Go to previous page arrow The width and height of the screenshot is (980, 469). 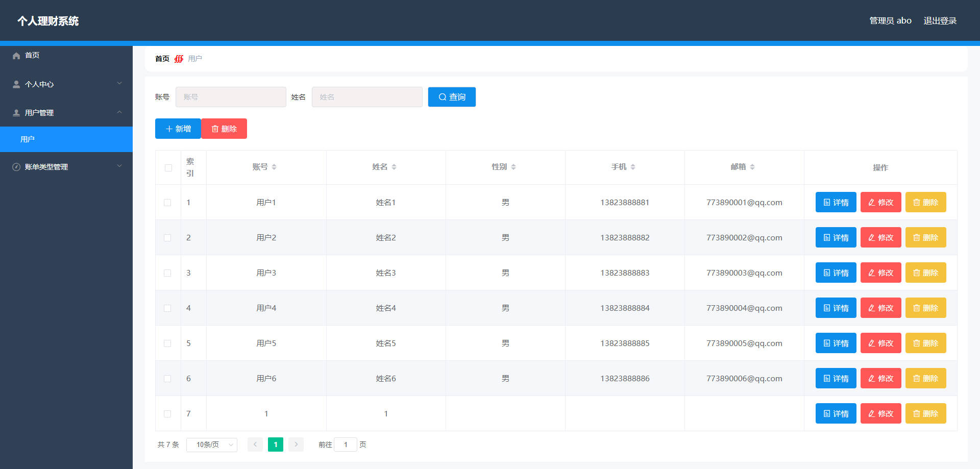click(255, 445)
